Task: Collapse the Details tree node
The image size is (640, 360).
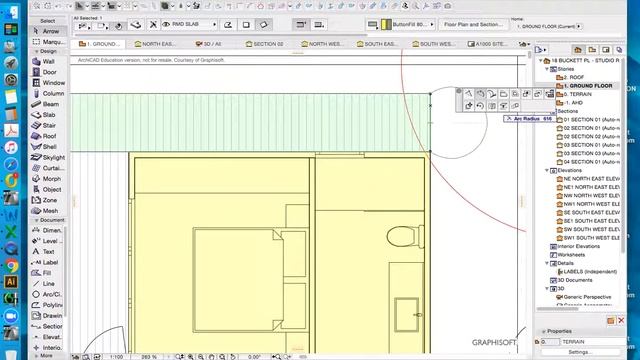Action: [x=547, y=263]
